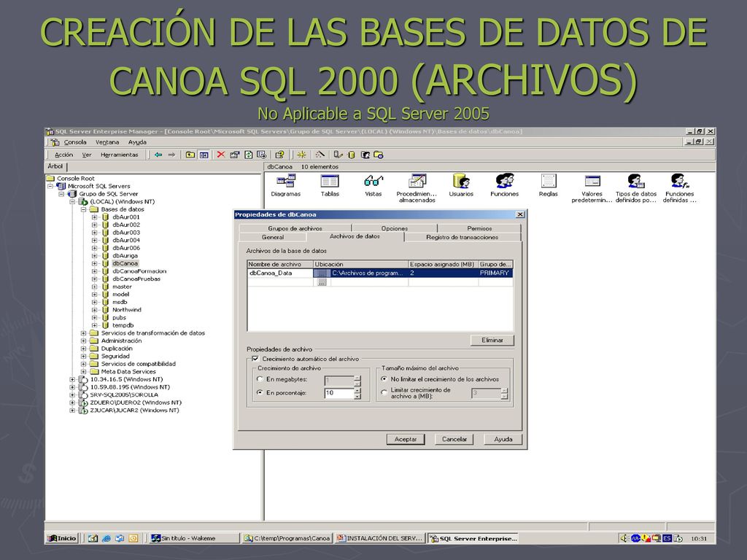Expand the master database node
Image resolution: width=747 pixels, height=560 pixels.
(94, 287)
